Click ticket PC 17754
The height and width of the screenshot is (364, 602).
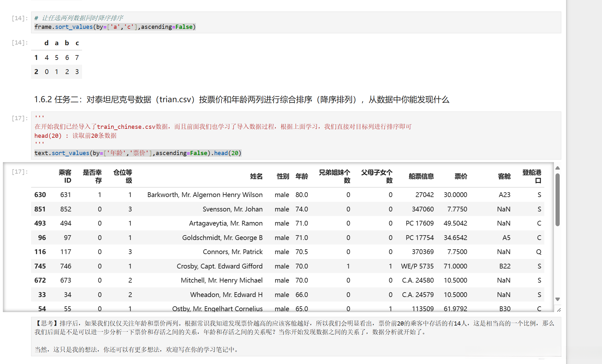pos(420,238)
